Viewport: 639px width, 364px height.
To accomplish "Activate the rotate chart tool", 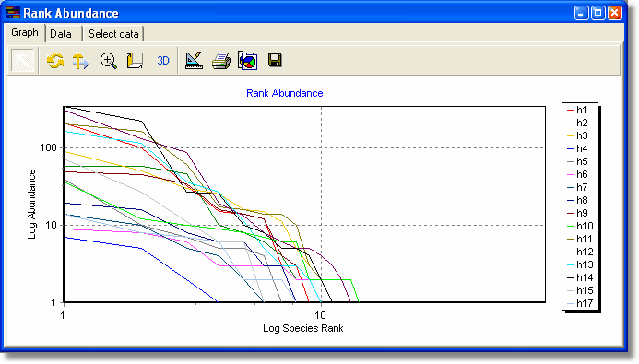I will coord(55,61).
